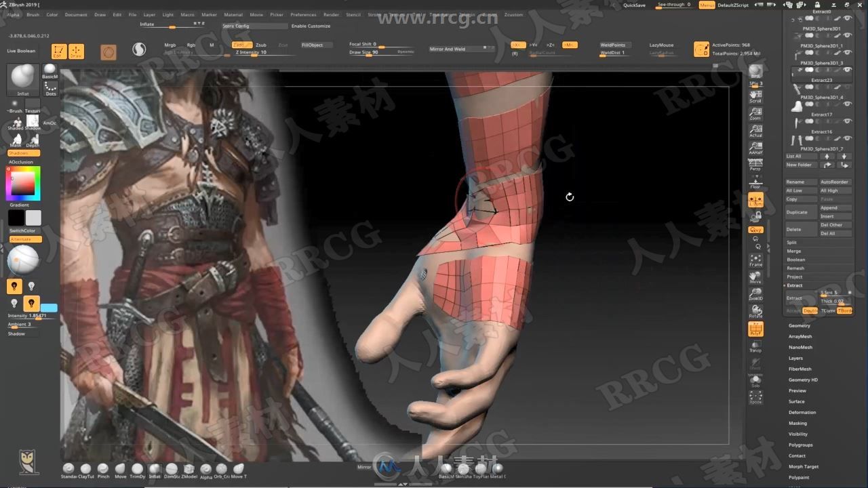Click the Zoom3D icon
The width and height of the screenshot is (868, 488).
[x=755, y=294]
